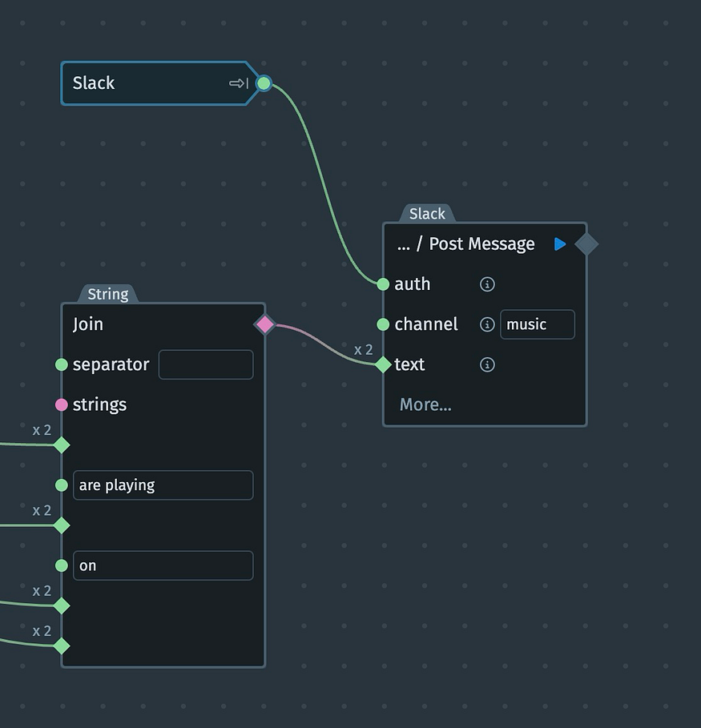The width and height of the screenshot is (701, 728).
Task: Click the '... / Post Message' node title
Action: tap(466, 243)
